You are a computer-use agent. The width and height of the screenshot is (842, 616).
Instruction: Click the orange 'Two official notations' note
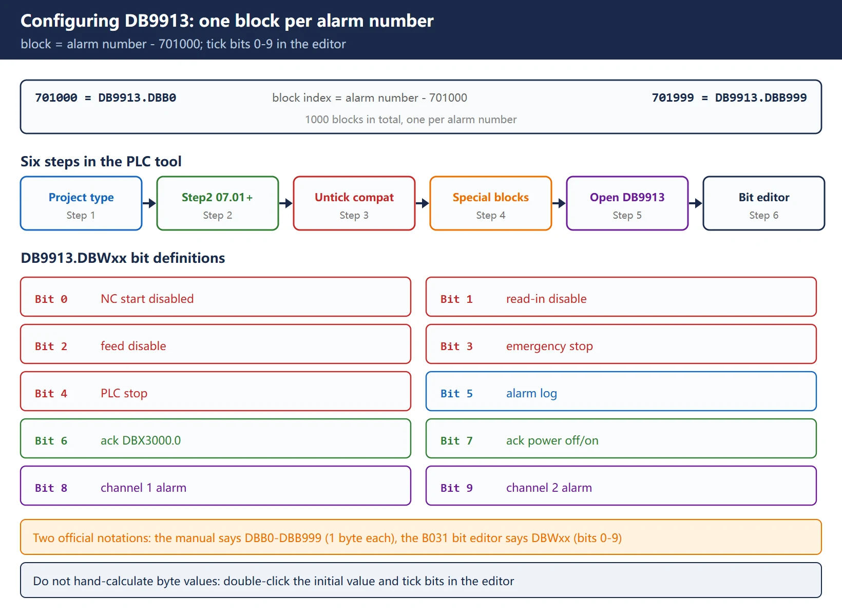click(x=421, y=537)
